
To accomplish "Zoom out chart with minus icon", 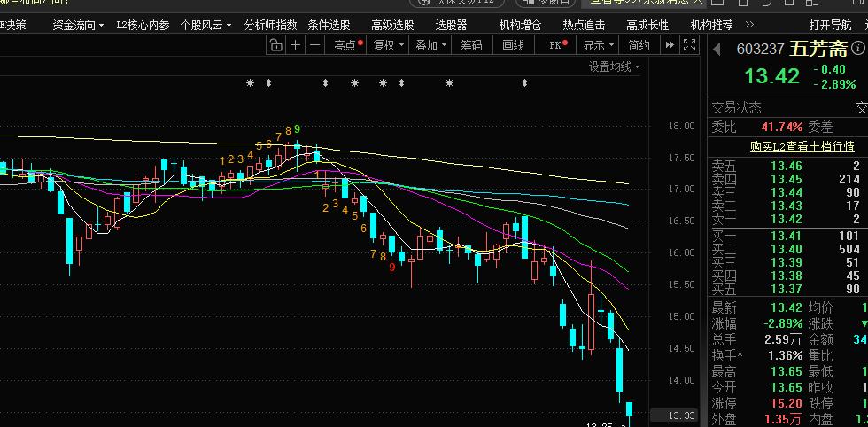I will pyautogui.click(x=315, y=45).
